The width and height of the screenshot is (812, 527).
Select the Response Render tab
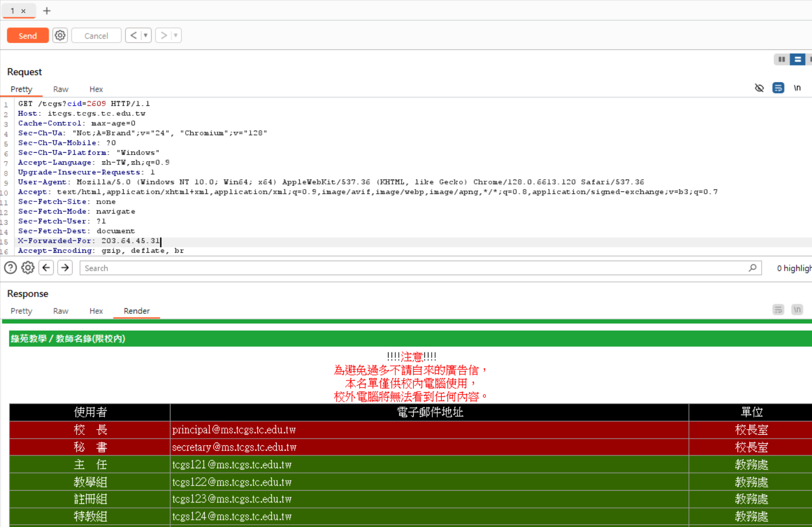tap(136, 311)
